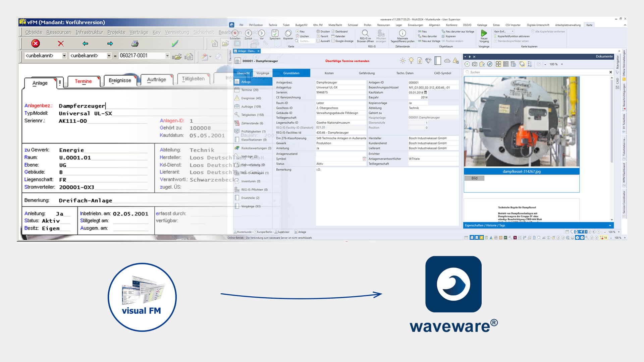Click Schließen red X icon in waveware ribbon

pos(235,33)
